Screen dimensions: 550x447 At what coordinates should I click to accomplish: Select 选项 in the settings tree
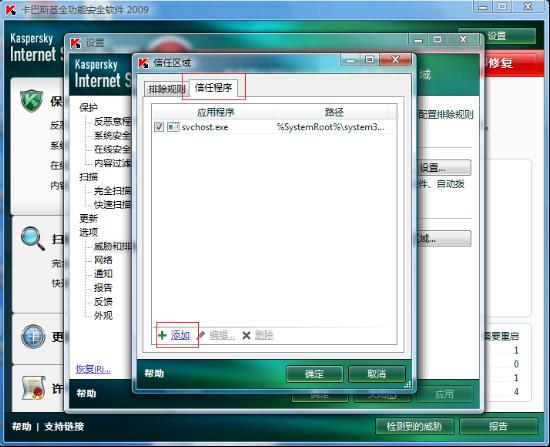point(88,232)
